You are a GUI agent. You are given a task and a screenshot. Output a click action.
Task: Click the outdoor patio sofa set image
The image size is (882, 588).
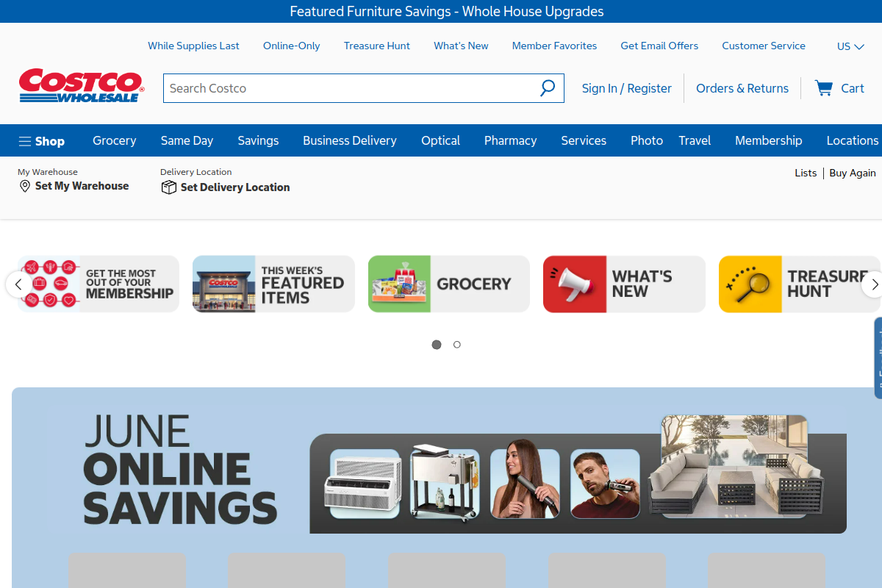click(x=735, y=467)
